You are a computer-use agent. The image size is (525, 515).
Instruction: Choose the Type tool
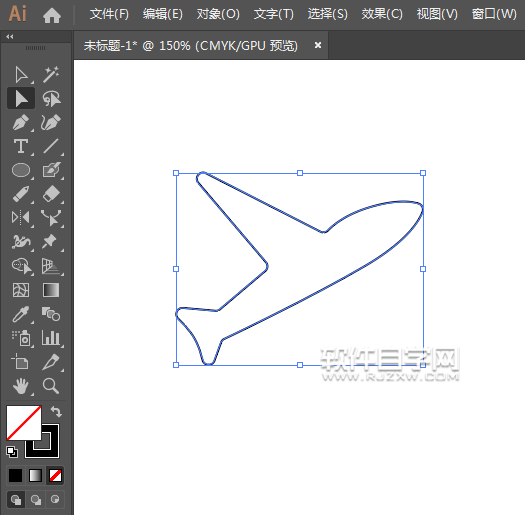pos(21,146)
